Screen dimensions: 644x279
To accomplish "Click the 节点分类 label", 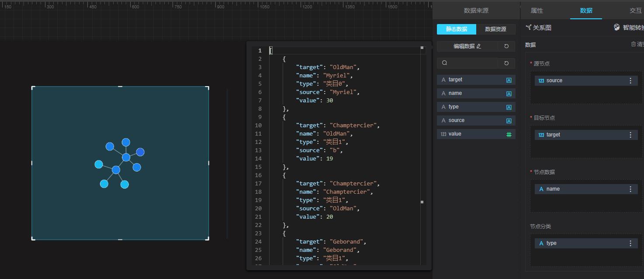I will click(x=540, y=227).
